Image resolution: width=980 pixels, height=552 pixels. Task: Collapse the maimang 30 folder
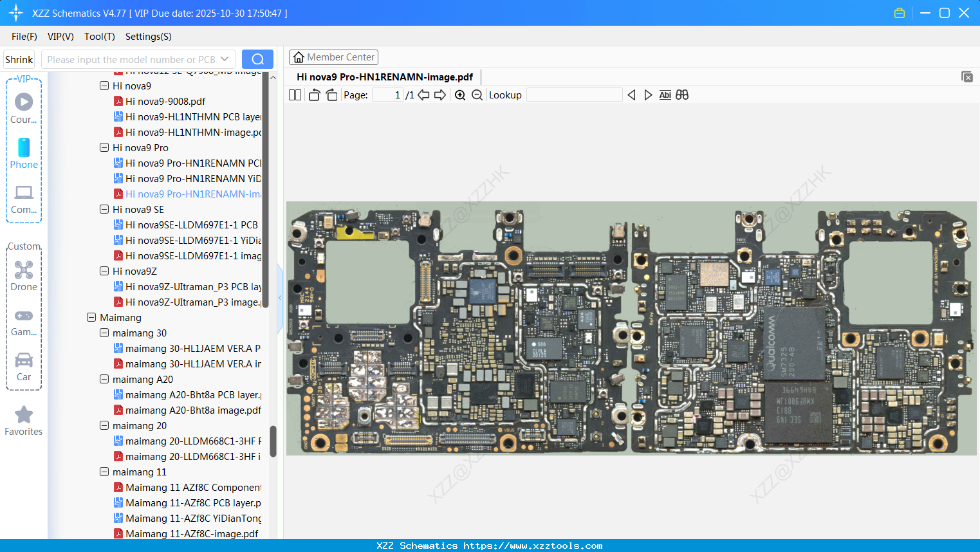(x=104, y=333)
